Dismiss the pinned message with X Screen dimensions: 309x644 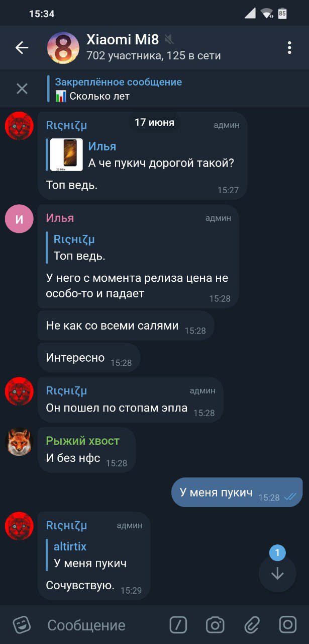click(x=22, y=89)
